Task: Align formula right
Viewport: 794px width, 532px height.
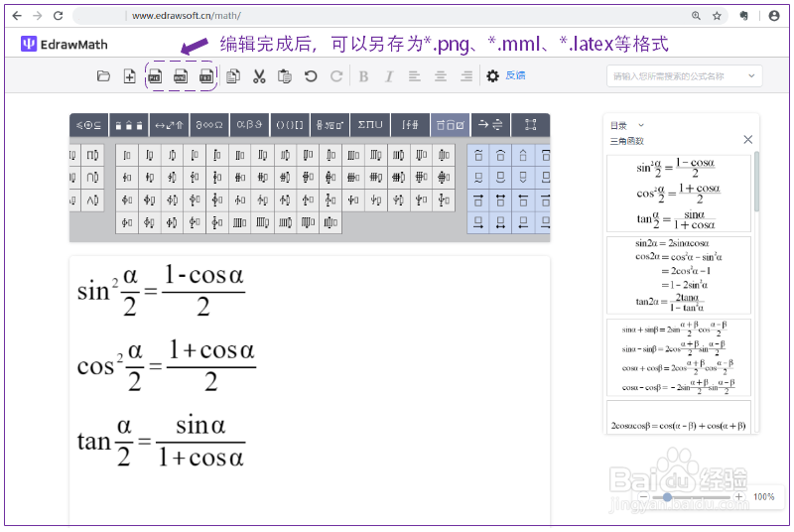Action: pos(466,76)
